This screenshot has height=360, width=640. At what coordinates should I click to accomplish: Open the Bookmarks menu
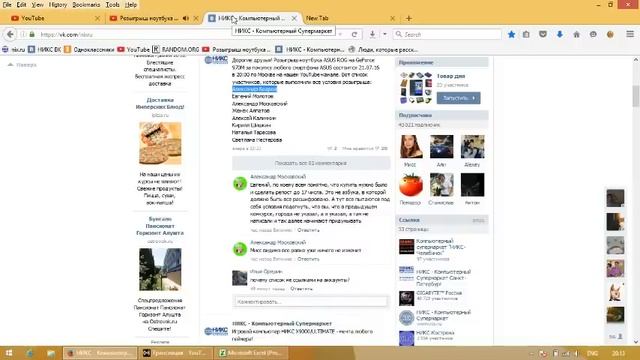click(86, 5)
